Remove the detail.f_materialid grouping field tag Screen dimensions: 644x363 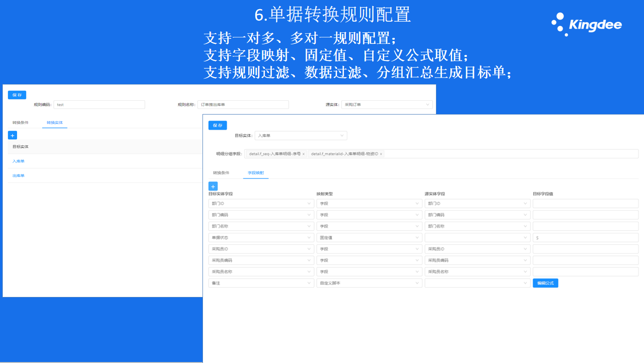tap(381, 154)
